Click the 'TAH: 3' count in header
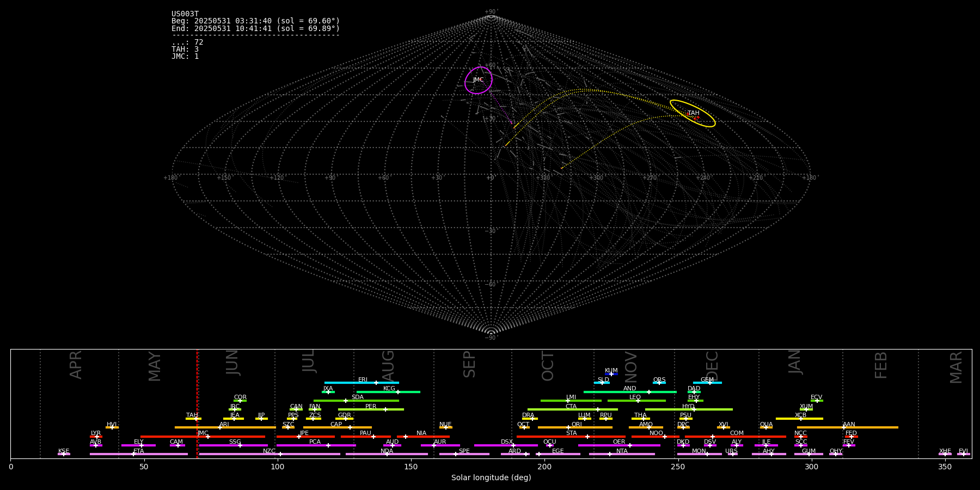The height and width of the screenshot is (490, 980). (185, 50)
